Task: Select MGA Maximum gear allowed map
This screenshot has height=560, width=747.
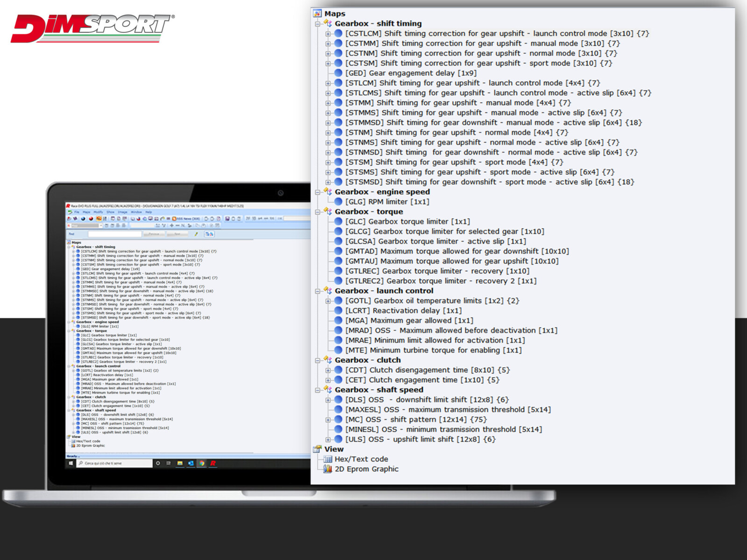Action: coord(409,321)
